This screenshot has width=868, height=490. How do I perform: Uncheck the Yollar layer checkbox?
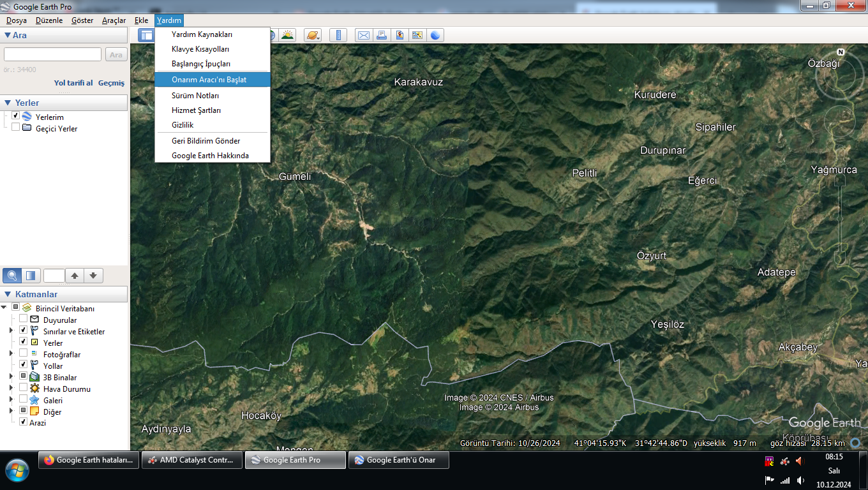pyautogui.click(x=24, y=365)
